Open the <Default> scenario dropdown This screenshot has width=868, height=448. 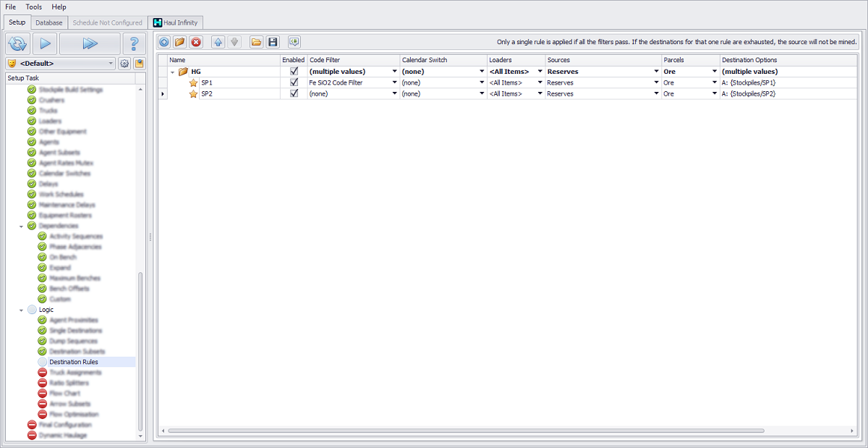[x=111, y=64]
